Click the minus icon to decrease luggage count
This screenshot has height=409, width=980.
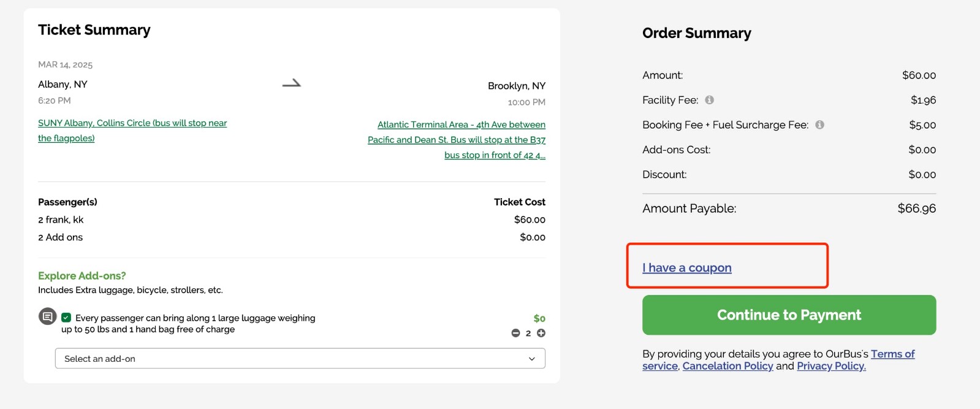click(515, 333)
